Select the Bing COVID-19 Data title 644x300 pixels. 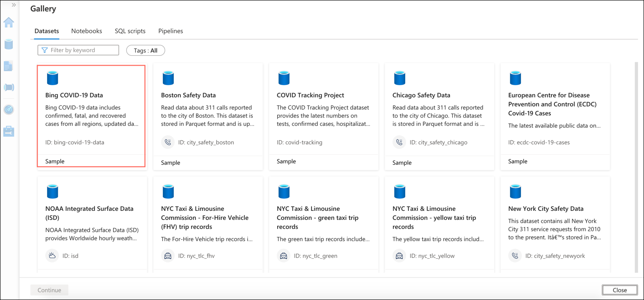pos(74,95)
